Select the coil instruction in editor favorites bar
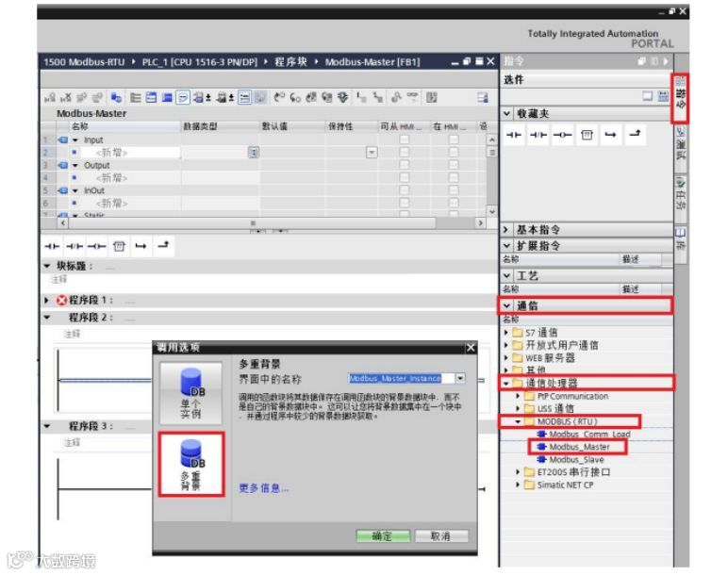This screenshot has height=575, width=728. (96, 246)
